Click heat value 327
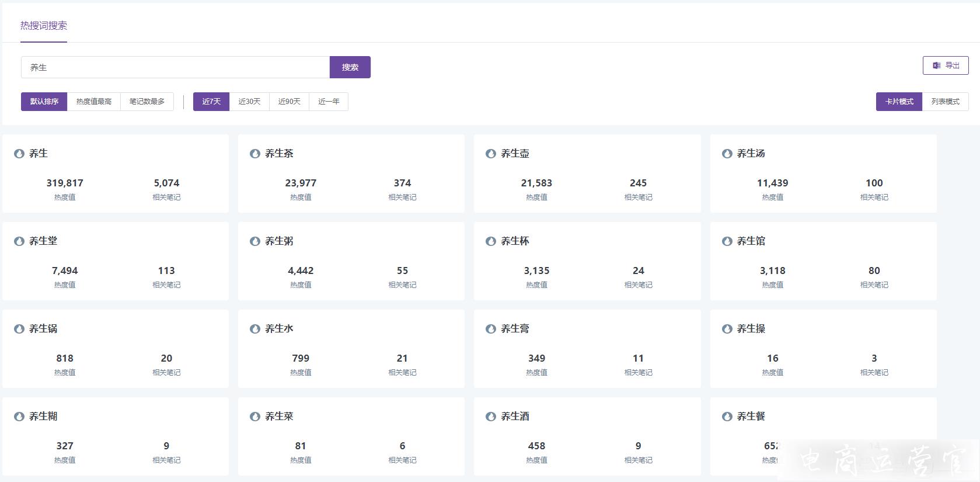Viewport: 980px width, 482px height. (x=65, y=446)
